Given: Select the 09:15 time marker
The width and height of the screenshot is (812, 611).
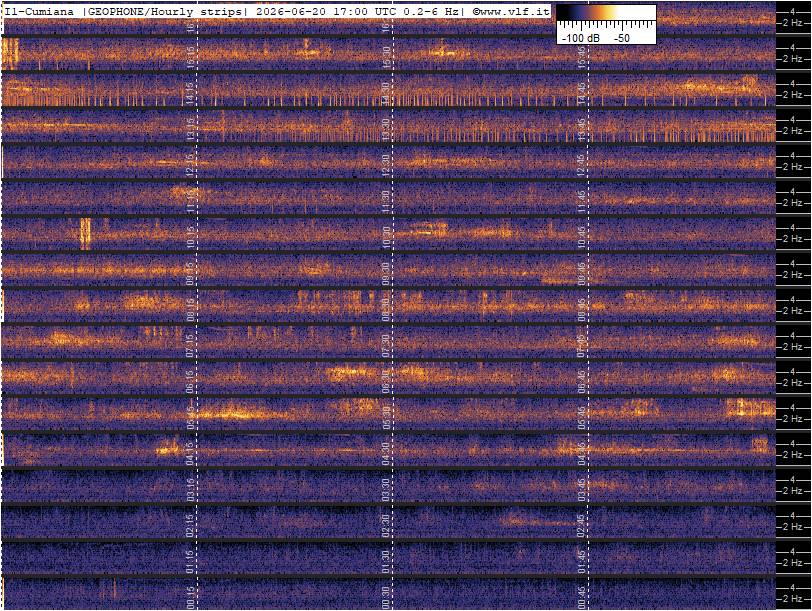Looking at the screenshot, I should 190,273.
